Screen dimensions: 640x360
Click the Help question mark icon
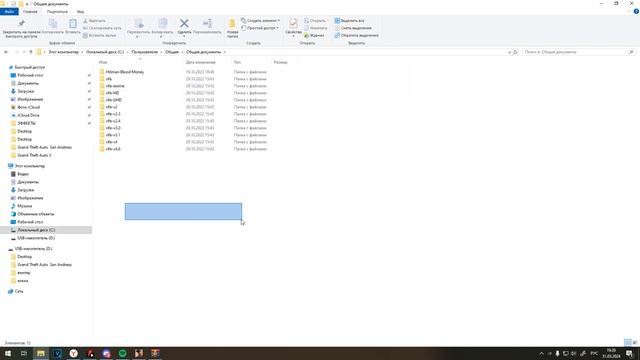pyautogui.click(x=636, y=12)
